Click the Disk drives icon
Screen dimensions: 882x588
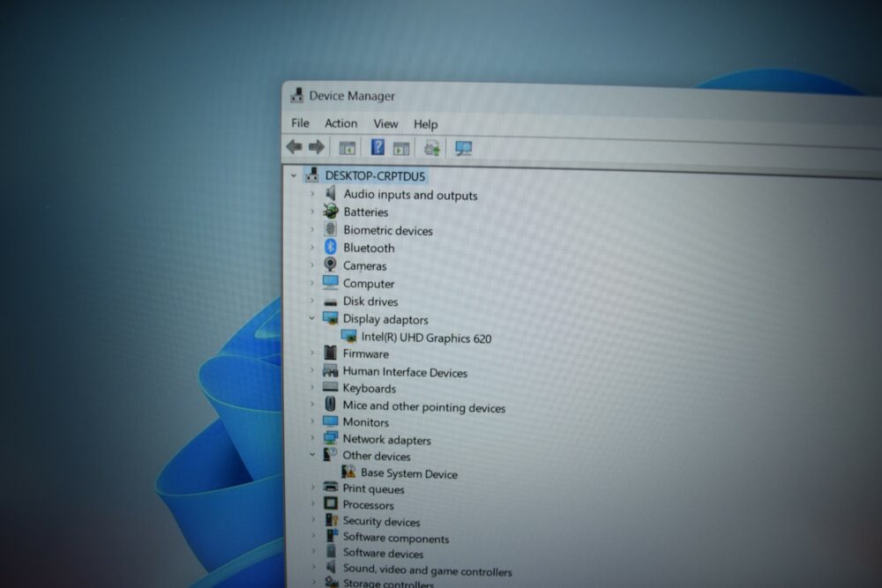(x=330, y=301)
